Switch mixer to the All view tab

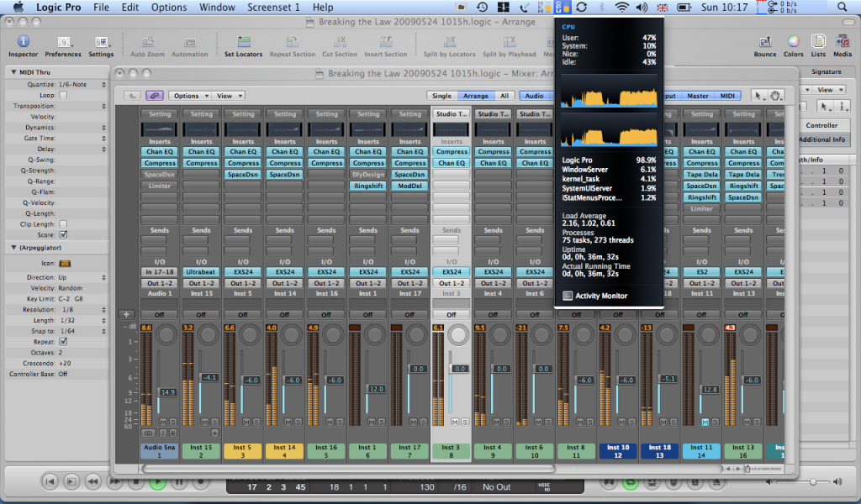pyautogui.click(x=504, y=96)
